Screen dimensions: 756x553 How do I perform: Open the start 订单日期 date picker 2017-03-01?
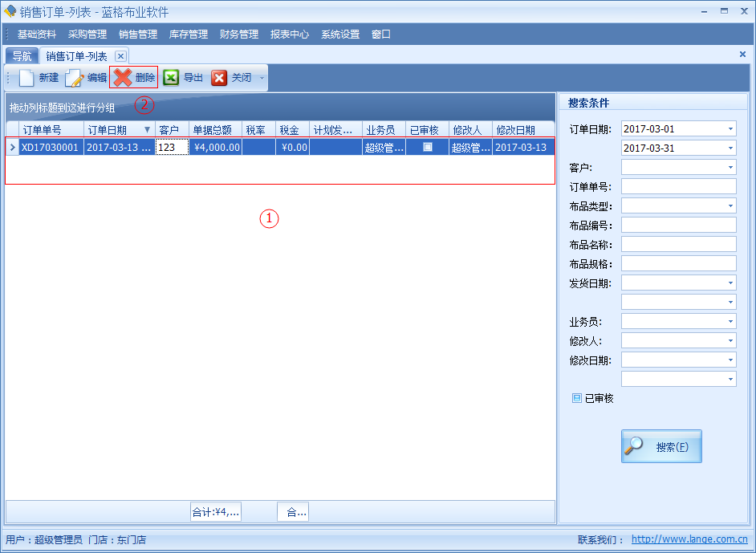pos(730,129)
